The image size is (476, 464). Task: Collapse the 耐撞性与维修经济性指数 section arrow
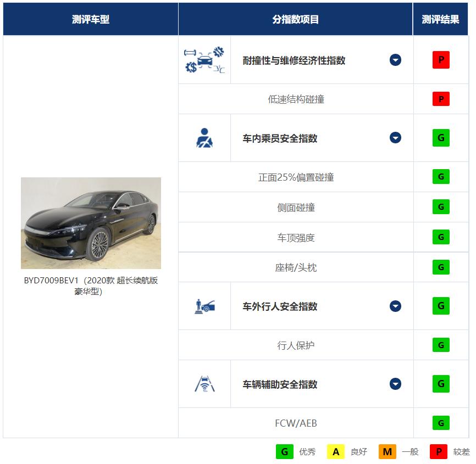[395, 60]
